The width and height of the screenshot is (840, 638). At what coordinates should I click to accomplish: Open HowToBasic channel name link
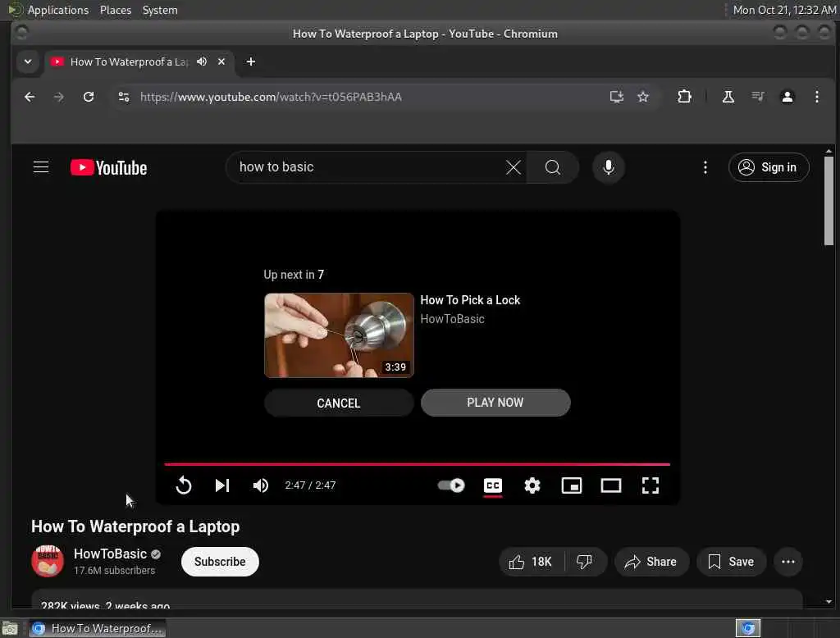[110, 554]
